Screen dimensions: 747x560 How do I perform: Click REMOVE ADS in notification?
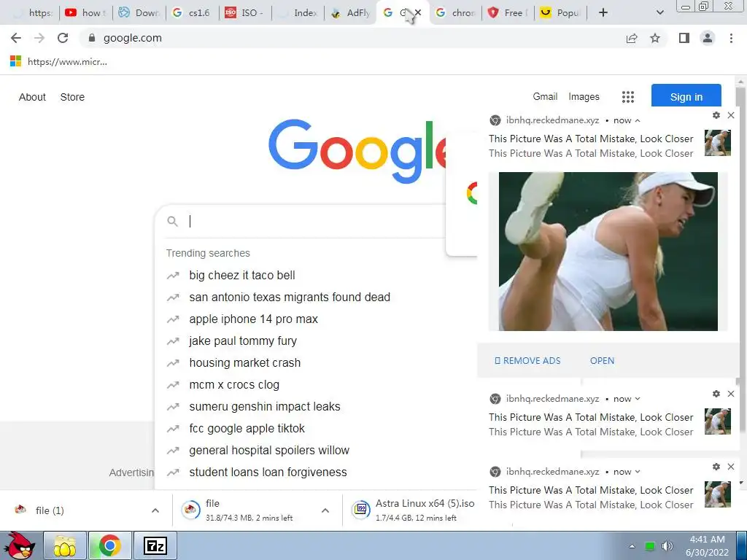[527, 361]
